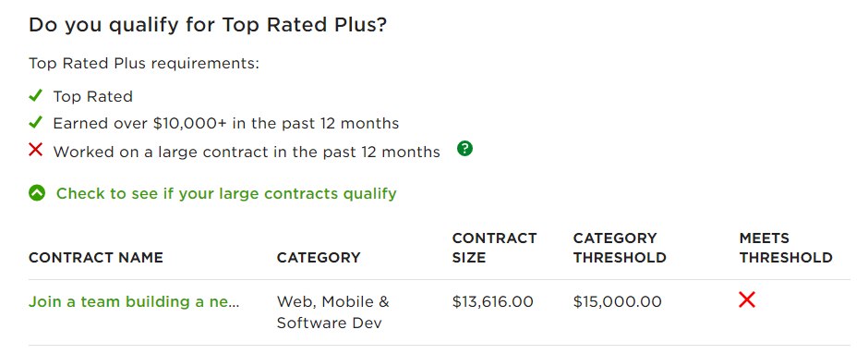Click the checkmark next to Earned over $10,000+
The height and width of the screenshot is (354, 868).
coord(35,122)
